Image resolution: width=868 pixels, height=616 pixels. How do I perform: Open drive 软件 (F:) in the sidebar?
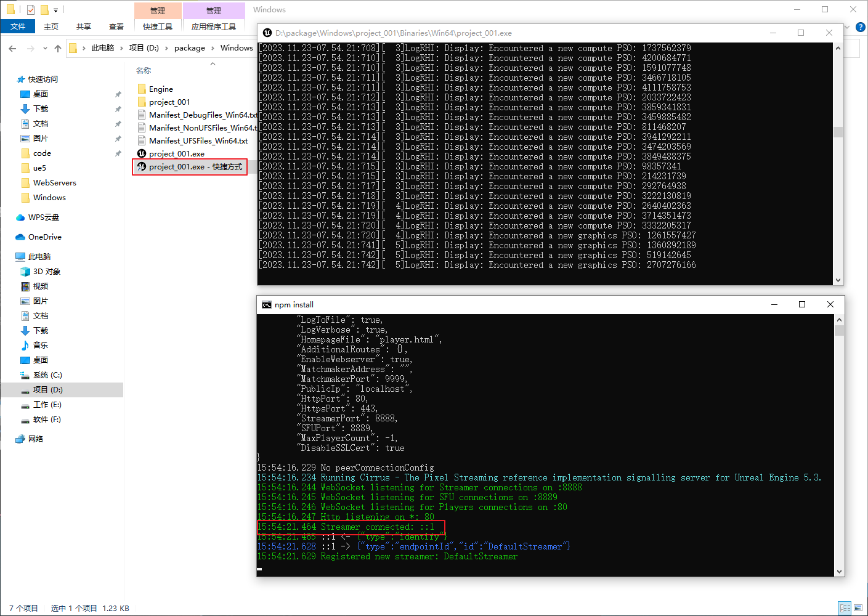(47, 419)
